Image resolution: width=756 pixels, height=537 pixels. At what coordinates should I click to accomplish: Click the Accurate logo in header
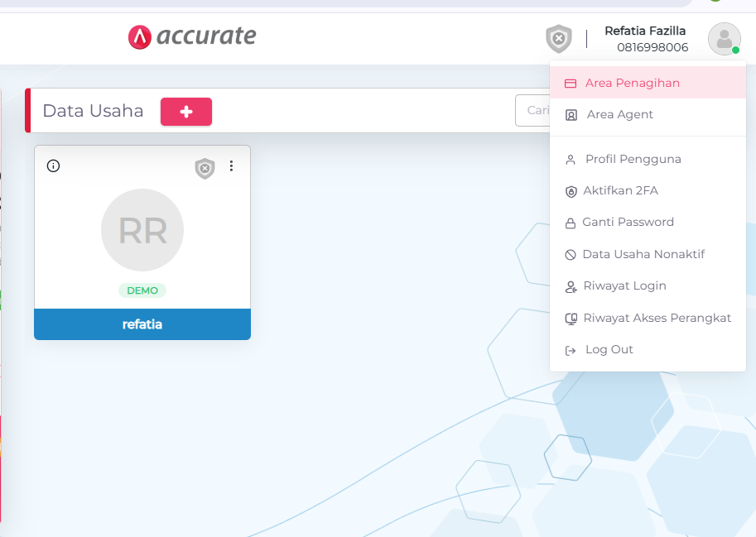pos(192,36)
